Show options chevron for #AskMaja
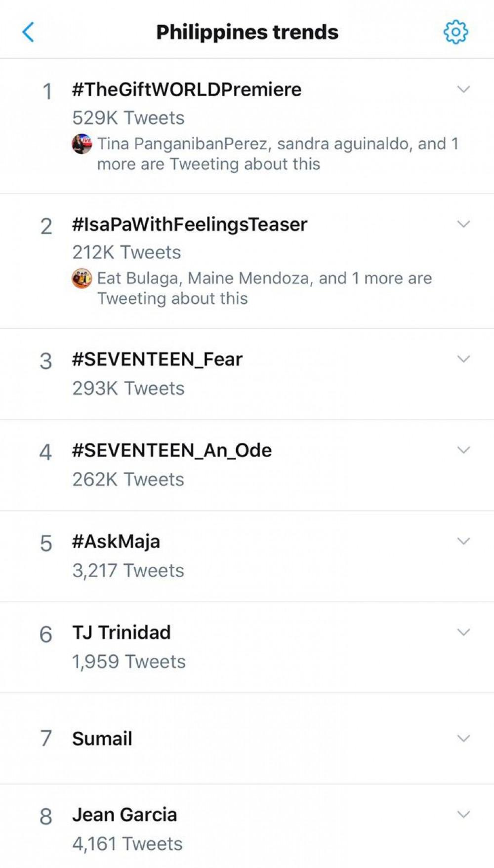This screenshot has width=494, height=868. click(x=463, y=541)
